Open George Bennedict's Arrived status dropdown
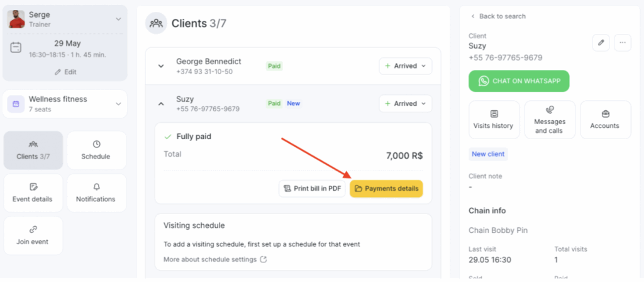The image size is (644, 282). 405,66
